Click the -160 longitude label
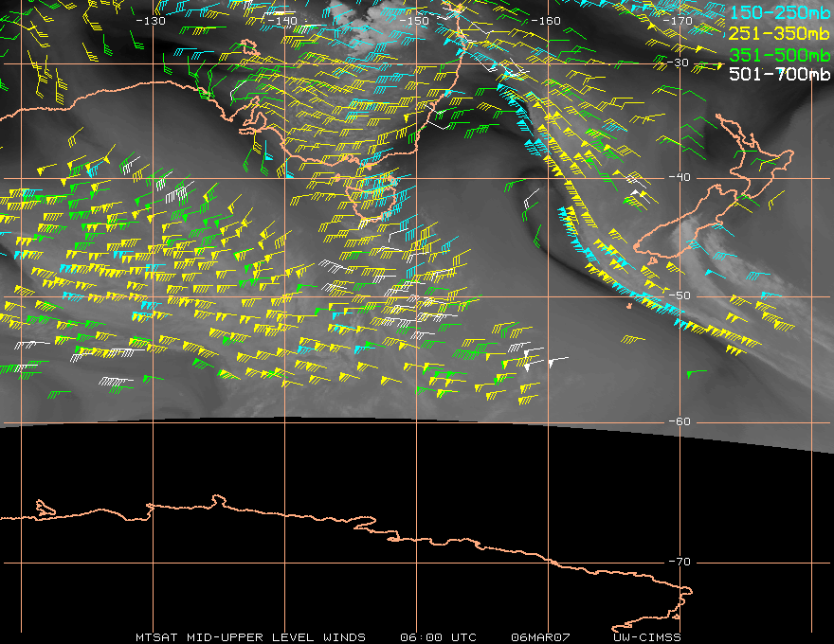 (x=546, y=21)
